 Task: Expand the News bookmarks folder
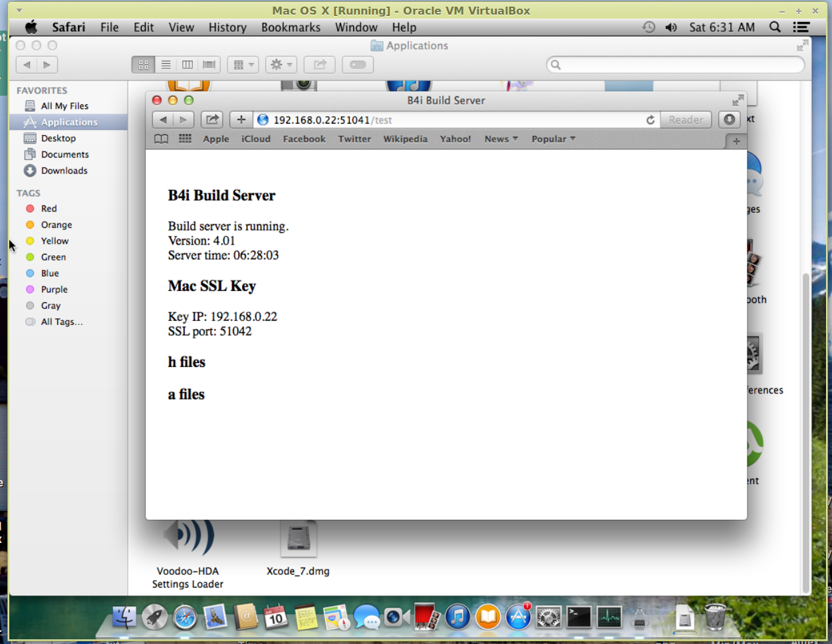click(501, 139)
